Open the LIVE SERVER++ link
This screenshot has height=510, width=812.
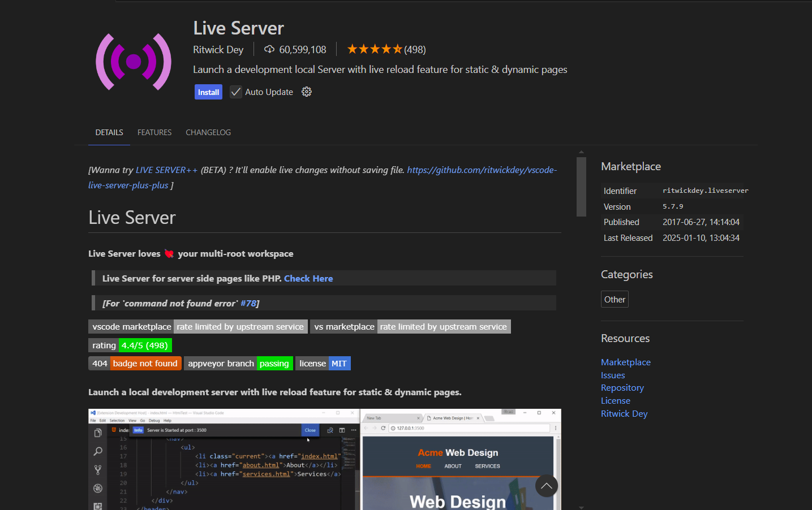[166, 170]
